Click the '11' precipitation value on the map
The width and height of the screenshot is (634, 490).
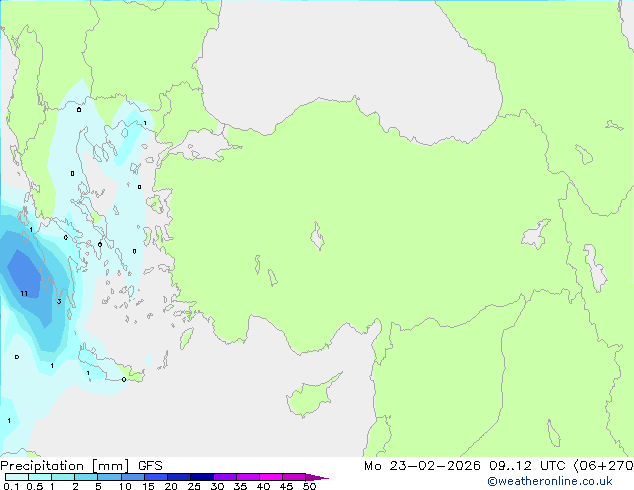(24, 294)
